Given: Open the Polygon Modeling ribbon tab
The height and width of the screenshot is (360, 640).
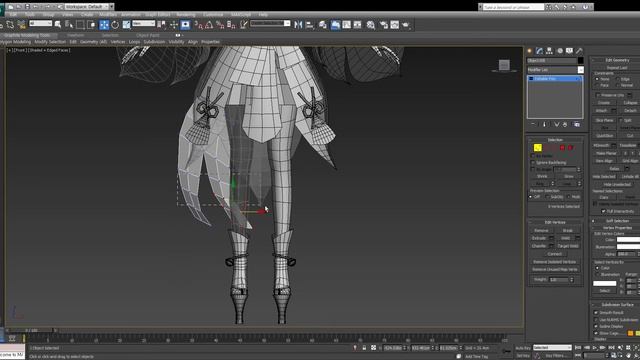Looking at the screenshot, I should click(16, 42).
